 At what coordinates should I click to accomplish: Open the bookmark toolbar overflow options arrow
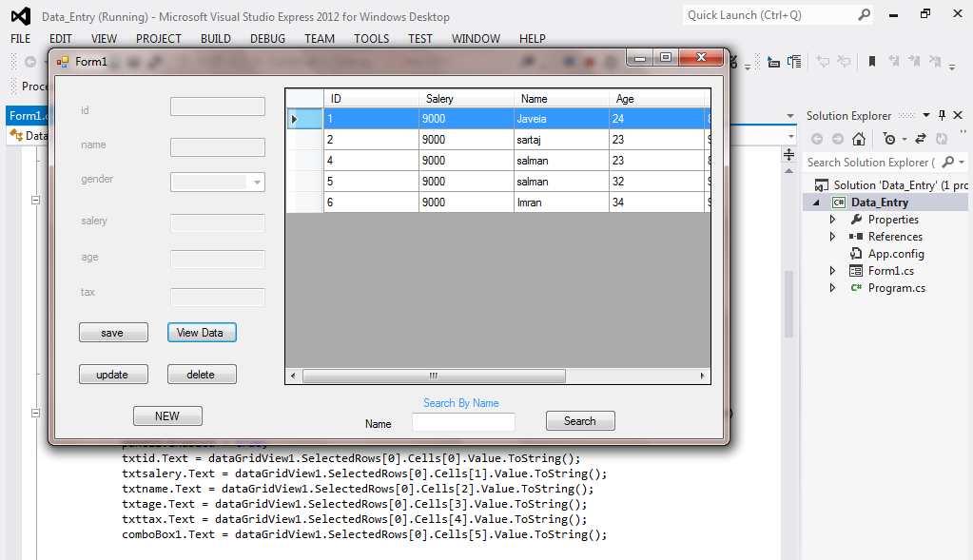(952, 67)
